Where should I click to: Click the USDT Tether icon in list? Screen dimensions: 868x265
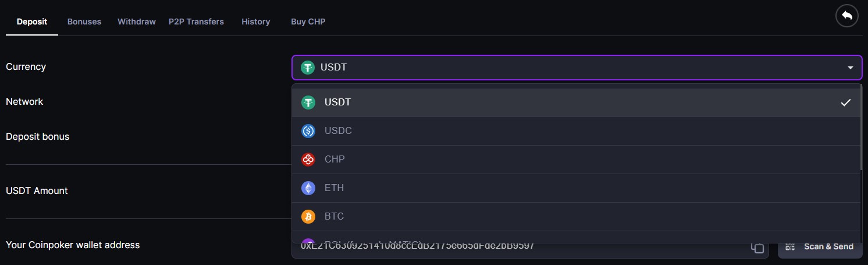(x=308, y=103)
